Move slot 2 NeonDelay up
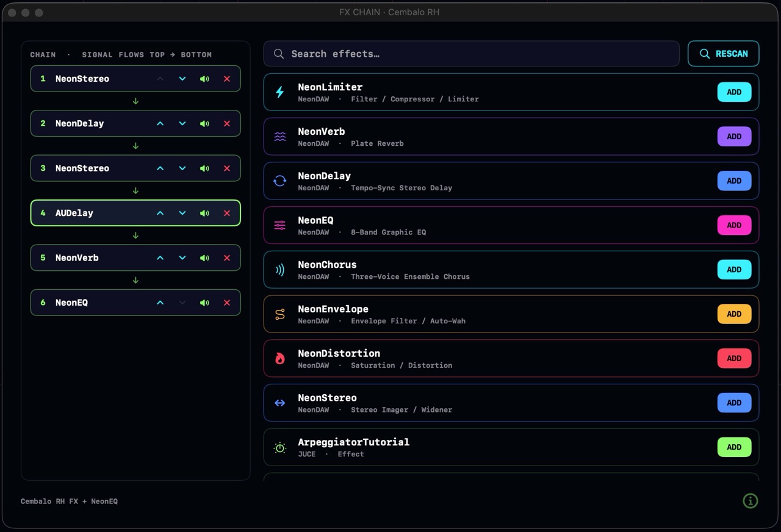The width and height of the screenshot is (781, 532). pos(160,123)
